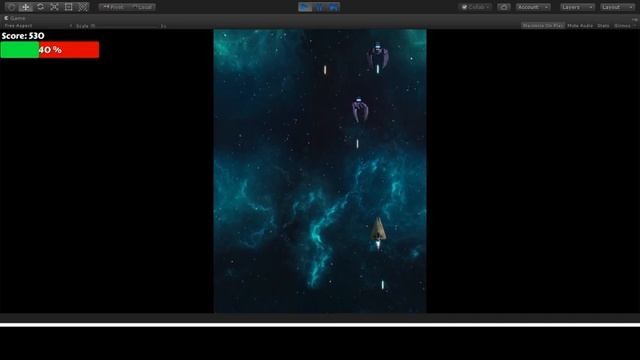Open the cloud Services button

[x=504, y=7]
